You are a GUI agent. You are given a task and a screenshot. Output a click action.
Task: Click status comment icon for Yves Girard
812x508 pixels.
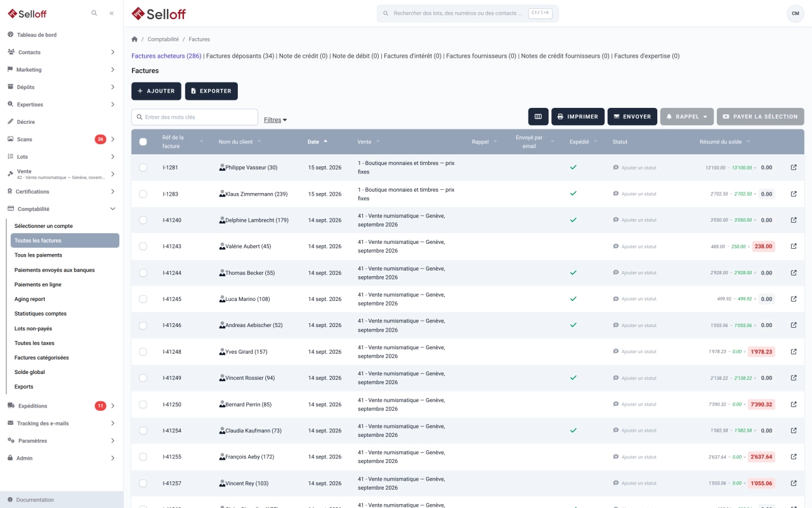(x=616, y=352)
